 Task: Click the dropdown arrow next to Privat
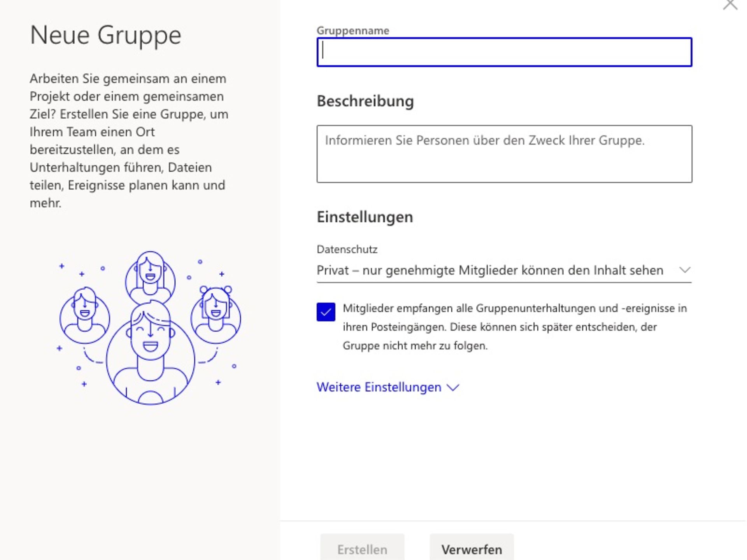[x=686, y=270]
